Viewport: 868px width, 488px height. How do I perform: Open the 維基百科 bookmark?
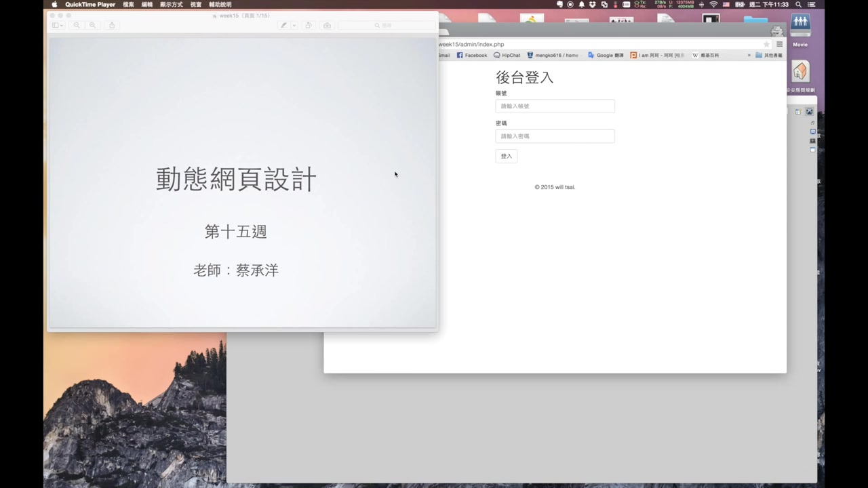705,55
